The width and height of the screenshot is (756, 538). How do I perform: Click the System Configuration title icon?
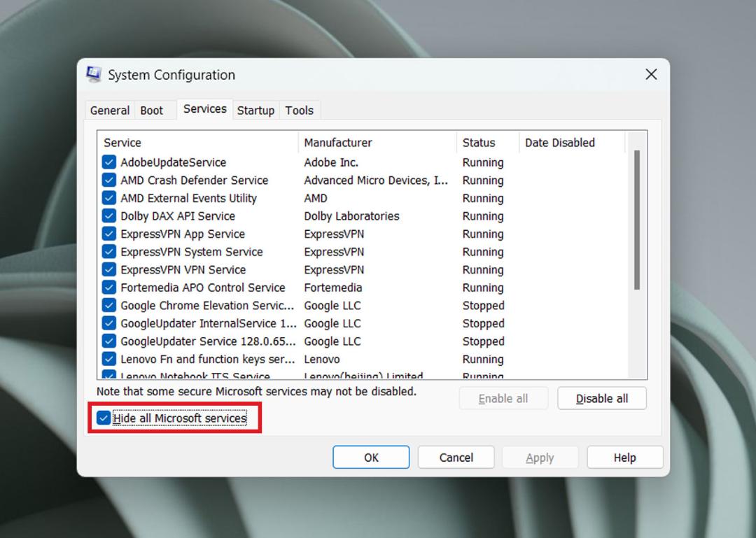click(x=94, y=75)
